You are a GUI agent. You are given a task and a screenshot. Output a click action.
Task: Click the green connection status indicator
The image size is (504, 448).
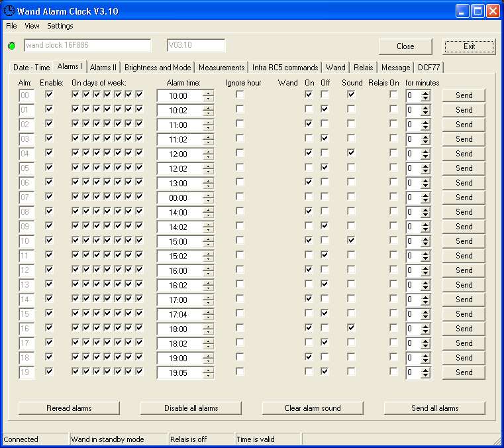pos(12,46)
